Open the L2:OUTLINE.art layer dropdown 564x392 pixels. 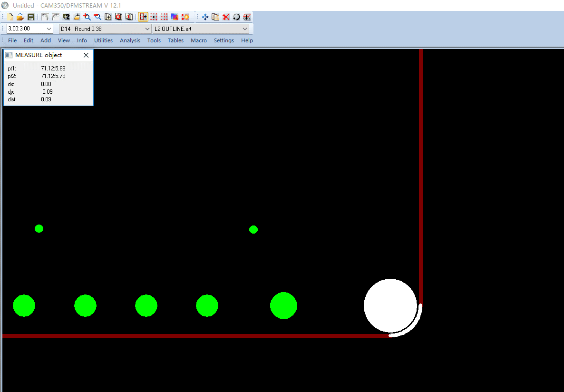pyautogui.click(x=245, y=29)
